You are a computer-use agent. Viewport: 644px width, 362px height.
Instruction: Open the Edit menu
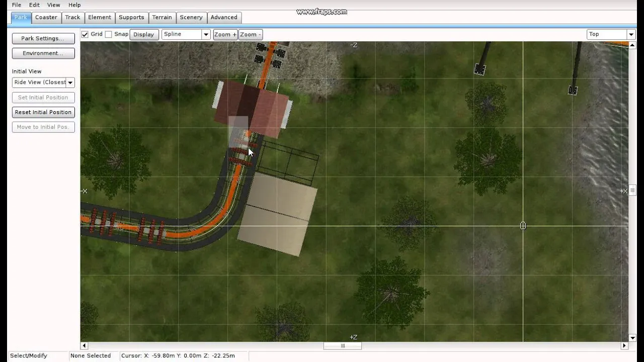pos(34,5)
